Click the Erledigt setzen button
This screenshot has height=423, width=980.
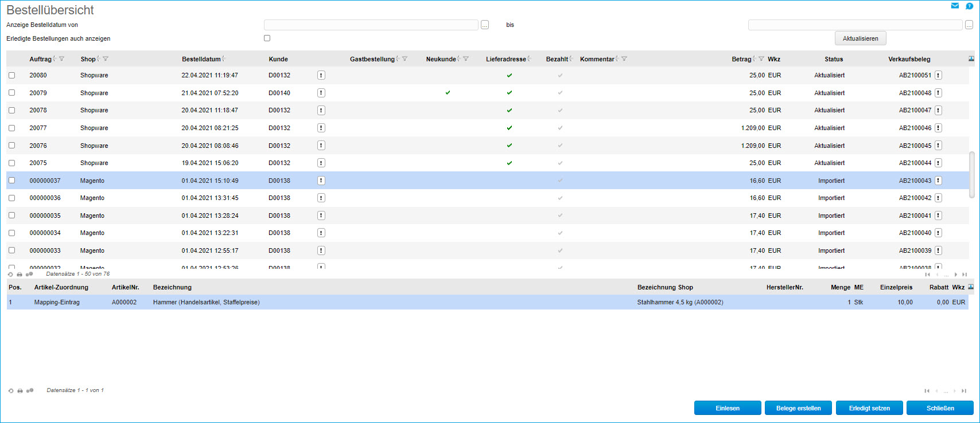tap(869, 408)
